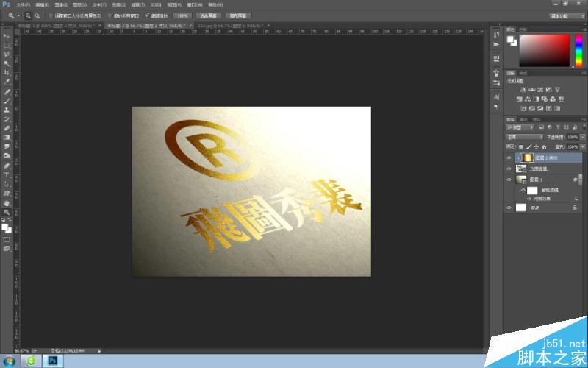Click the Zoom In mode icon in options bar
588x368 pixels.
[28, 15]
